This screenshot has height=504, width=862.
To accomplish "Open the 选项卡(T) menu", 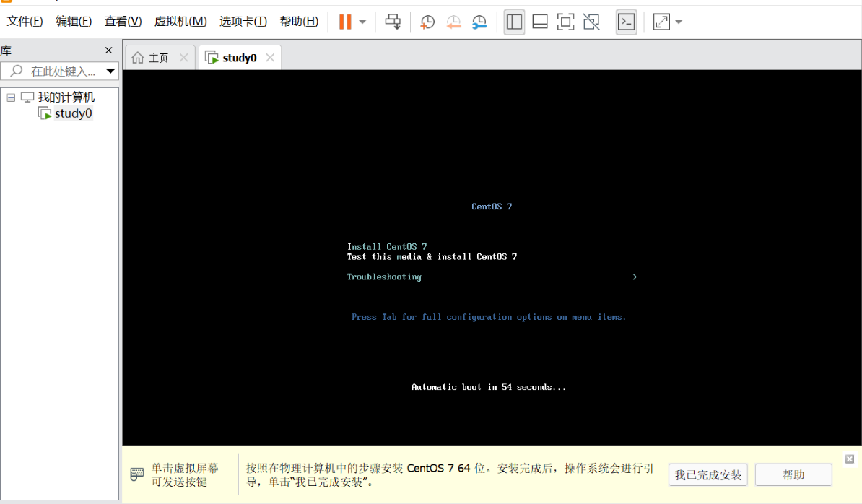I will click(x=243, y=22).
